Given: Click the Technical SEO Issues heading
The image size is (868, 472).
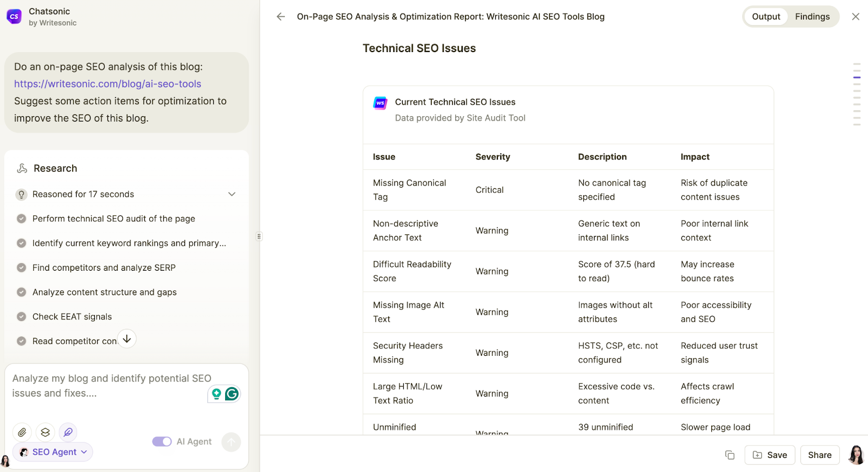Looking at the screenshot, I should tap(419, 48).
